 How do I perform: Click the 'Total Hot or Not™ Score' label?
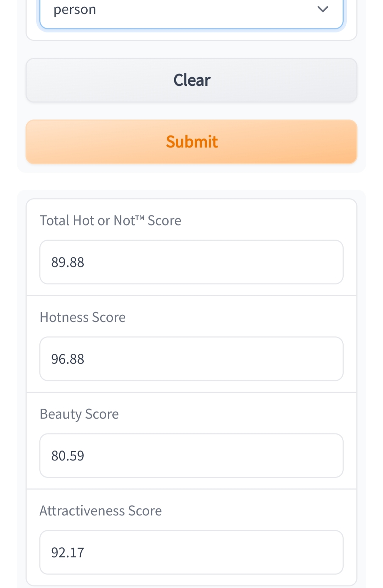[x=110, y=220]
